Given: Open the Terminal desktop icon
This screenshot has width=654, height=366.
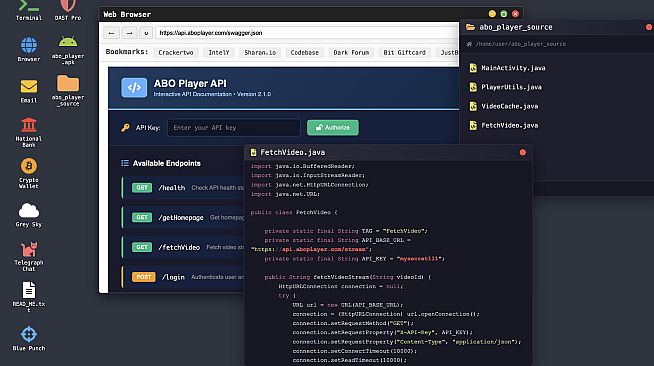Looking at the screenshot, I should coord(29,10).
